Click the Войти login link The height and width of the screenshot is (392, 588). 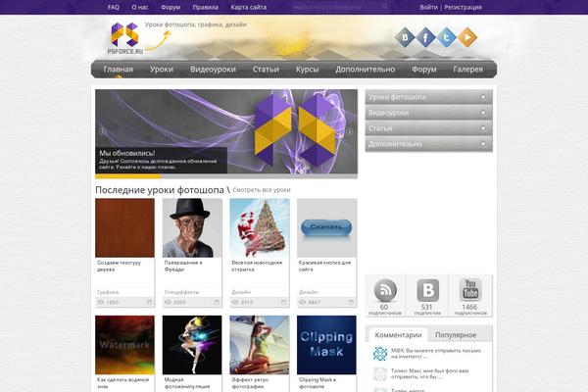point(428,7)
